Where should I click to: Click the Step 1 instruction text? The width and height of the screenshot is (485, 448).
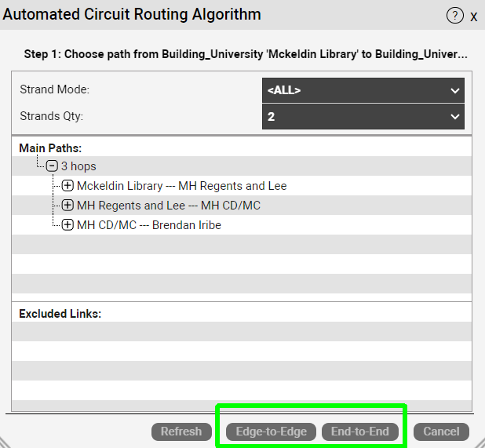(246, 55)
